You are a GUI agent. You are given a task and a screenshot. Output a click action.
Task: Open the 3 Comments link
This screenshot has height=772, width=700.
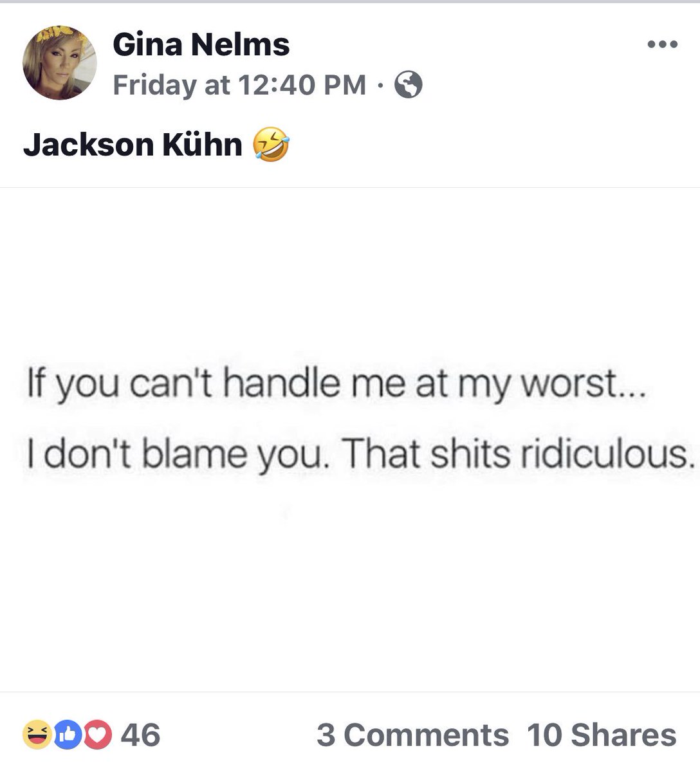(412, 735)
